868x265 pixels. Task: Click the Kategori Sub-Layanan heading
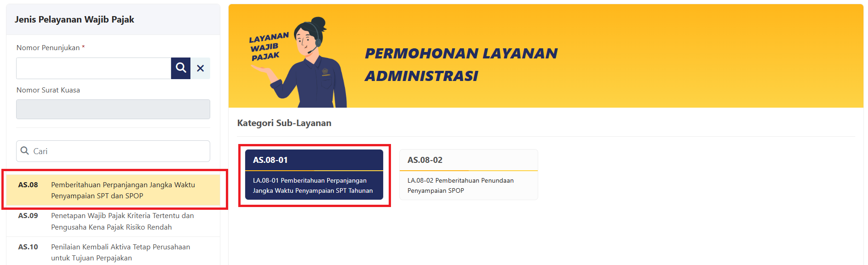click(x=284, y=123)
